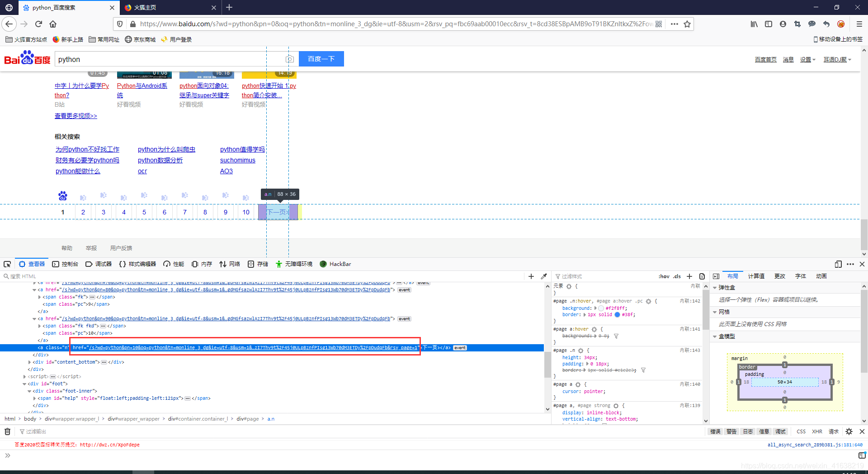Switch to the 控制台 tab
Image resolution: width=868 pixels, height=474 pixels.
tap(65, 264)
